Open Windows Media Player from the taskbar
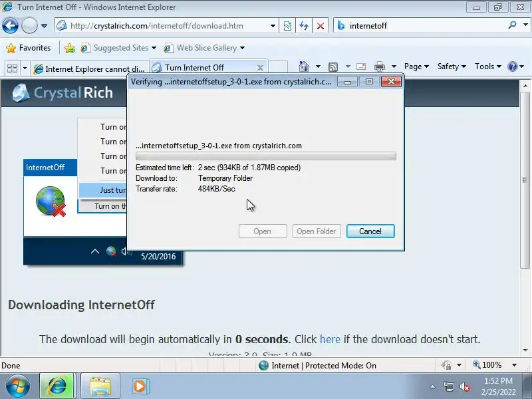The height and width of the screenshot is (399, 532). [x=140, y=386]
